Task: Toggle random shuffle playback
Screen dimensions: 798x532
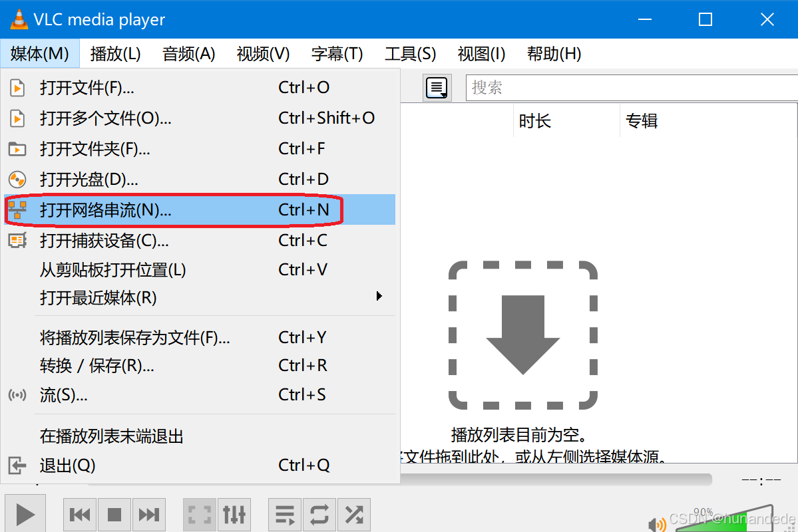Action: 354,515
